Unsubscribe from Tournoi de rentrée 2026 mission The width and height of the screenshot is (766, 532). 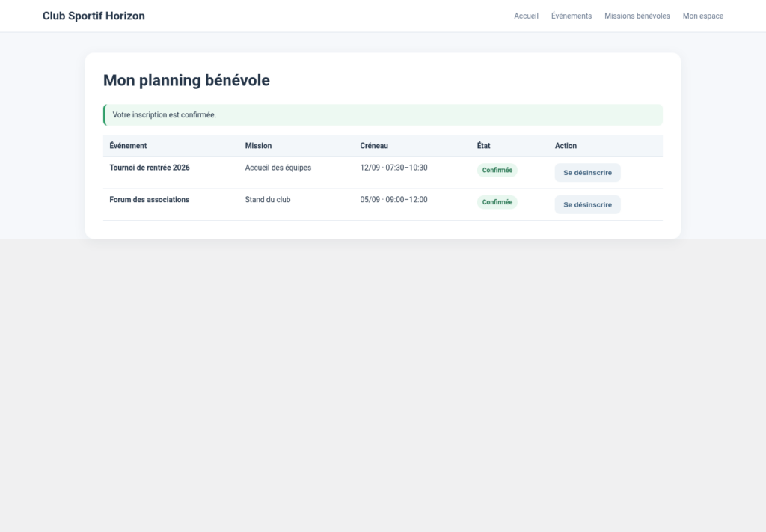click(x=587, y=172)
